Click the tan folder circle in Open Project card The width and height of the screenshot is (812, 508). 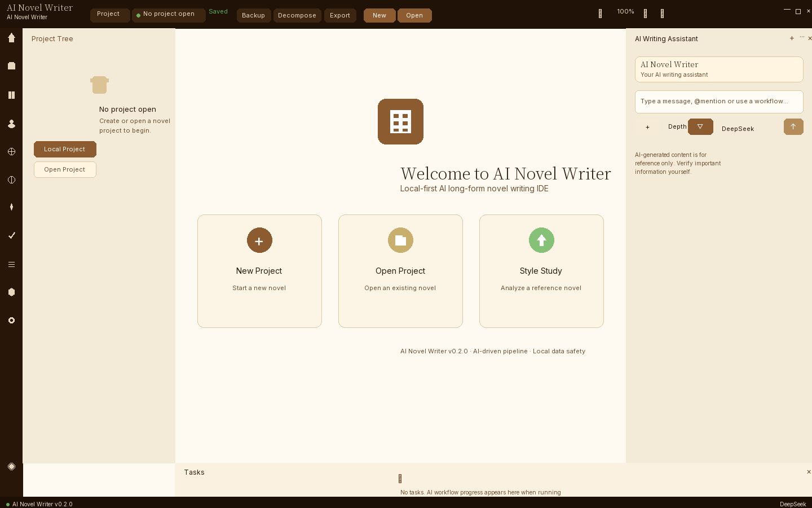click(400, 240)
